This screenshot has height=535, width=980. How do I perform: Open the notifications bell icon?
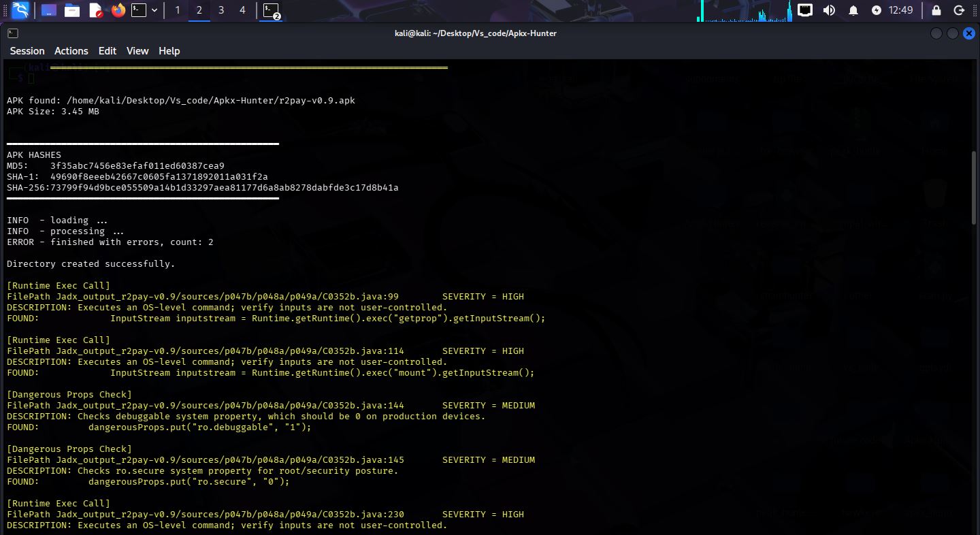point(853,10)
